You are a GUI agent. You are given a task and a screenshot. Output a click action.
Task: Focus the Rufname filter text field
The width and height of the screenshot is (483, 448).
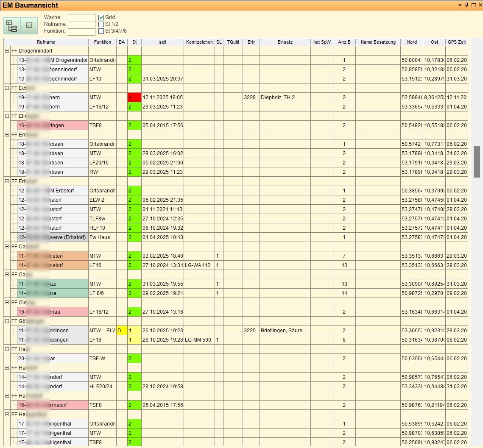click(x=81, y=25)
